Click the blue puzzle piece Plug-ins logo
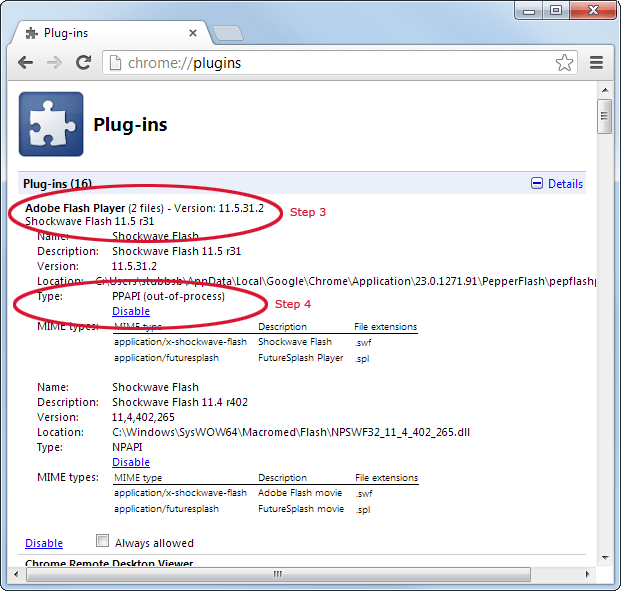 coord(51,124)
